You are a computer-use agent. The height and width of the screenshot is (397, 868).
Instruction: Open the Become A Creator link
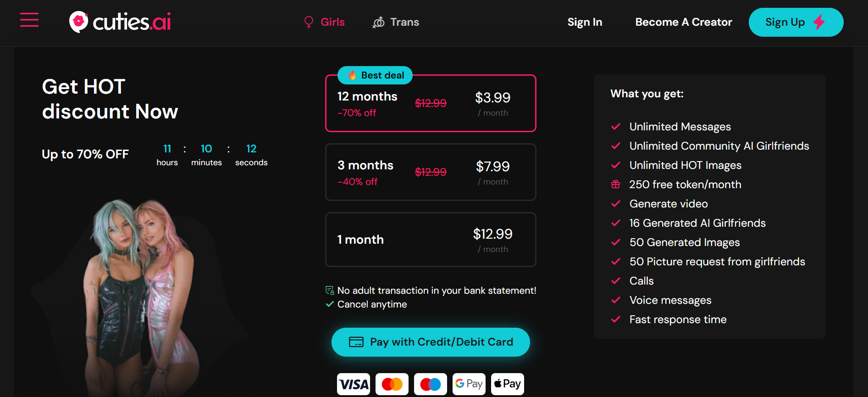click(x=683, y=22)
